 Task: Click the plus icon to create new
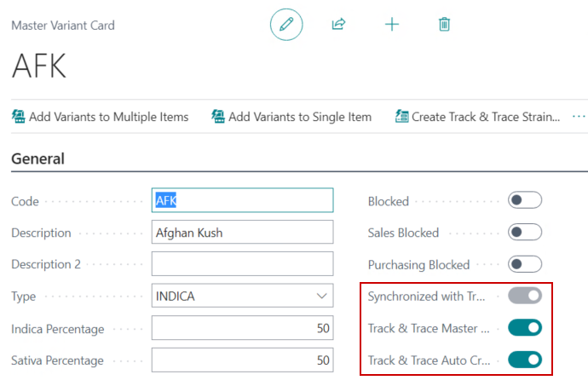point(392,24)
